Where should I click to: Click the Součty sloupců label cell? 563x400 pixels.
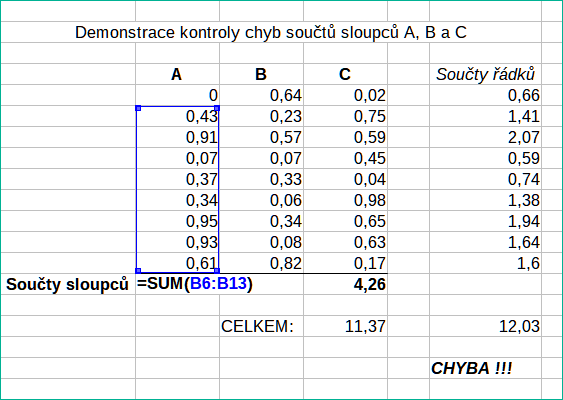pos(68,284)
